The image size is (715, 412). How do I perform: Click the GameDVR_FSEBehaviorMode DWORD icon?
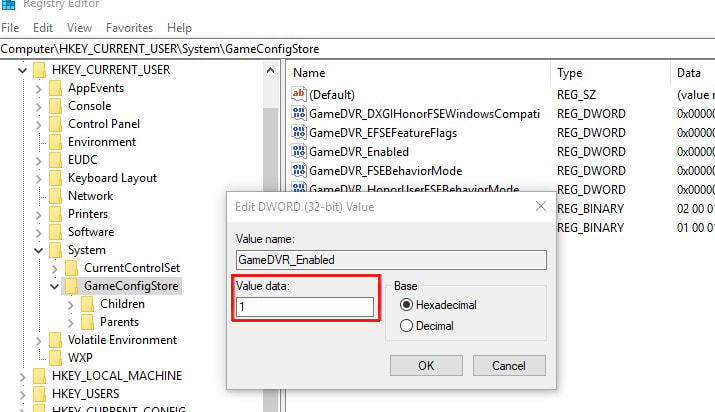pyautogui.click(x=299, y=170)
